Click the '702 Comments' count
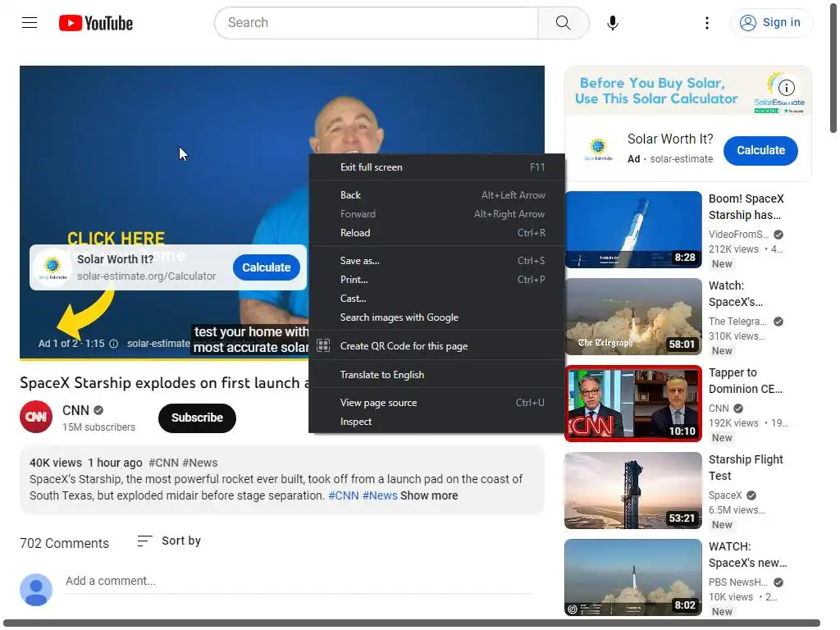Viewport: 840px width, 630px height. (64, 543)
